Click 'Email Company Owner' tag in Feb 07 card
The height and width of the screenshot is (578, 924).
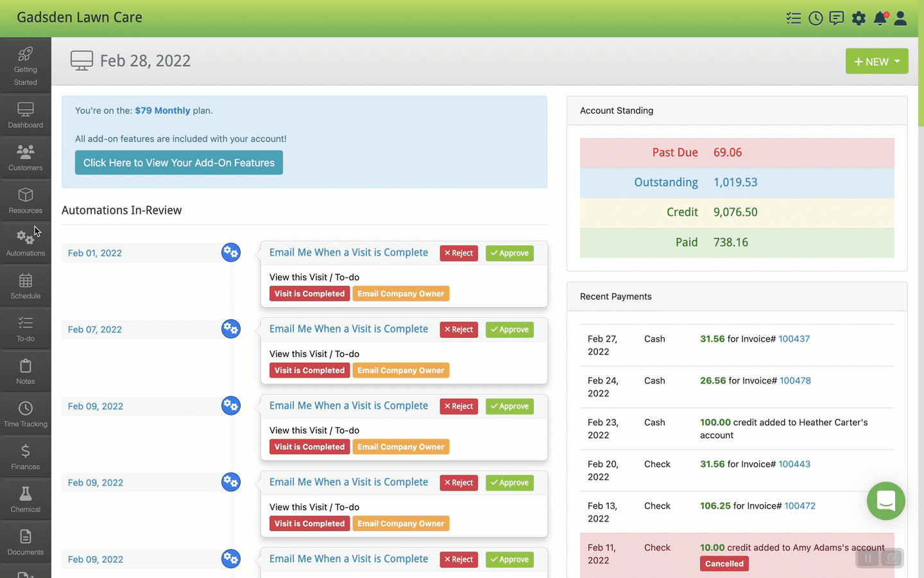(401, 371)
